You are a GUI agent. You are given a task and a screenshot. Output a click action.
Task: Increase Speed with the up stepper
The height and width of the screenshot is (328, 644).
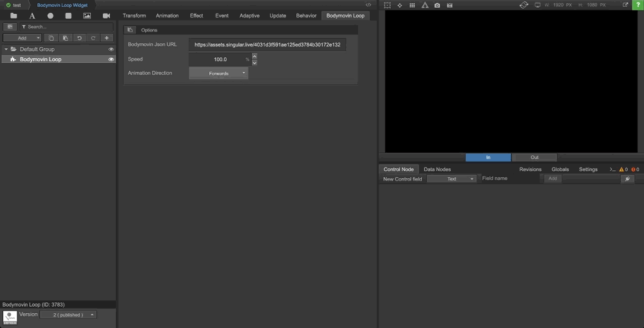pos(254,56)
